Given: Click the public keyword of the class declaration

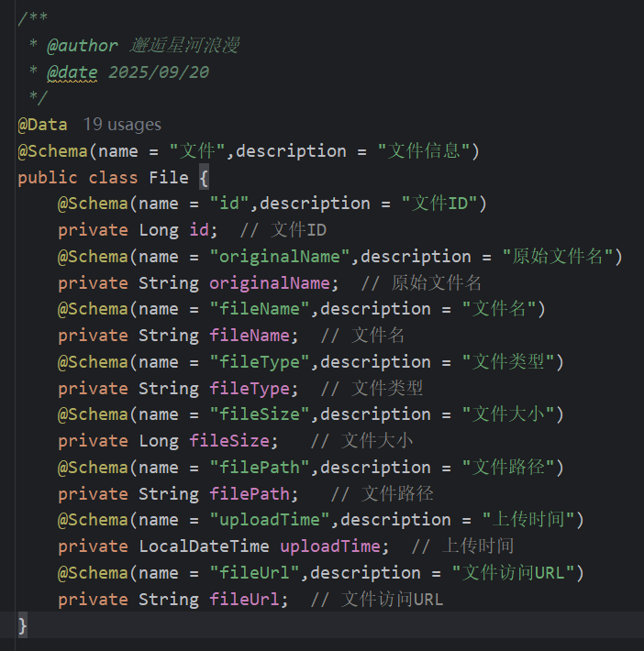Looking at the screenshot, I should 48,178.
